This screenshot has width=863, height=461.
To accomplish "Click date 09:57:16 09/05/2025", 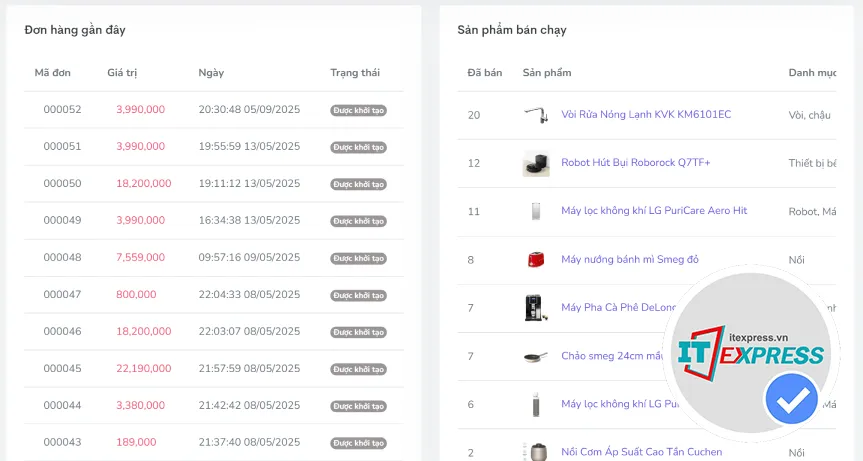I will (x=249, y=257).
